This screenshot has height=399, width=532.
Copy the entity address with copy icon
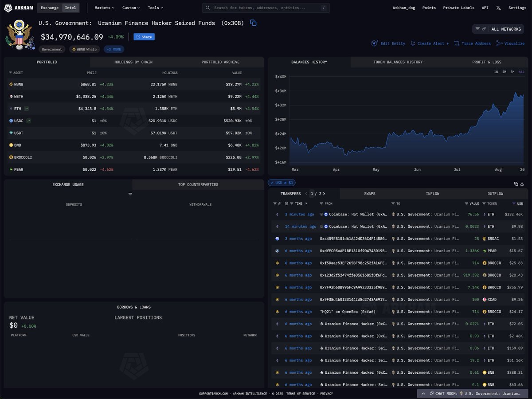click(253, 23)
